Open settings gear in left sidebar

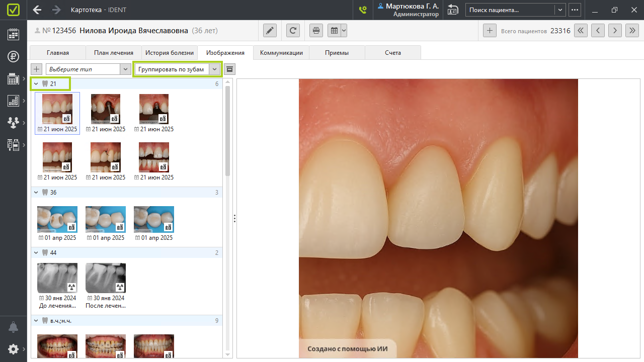13,349
